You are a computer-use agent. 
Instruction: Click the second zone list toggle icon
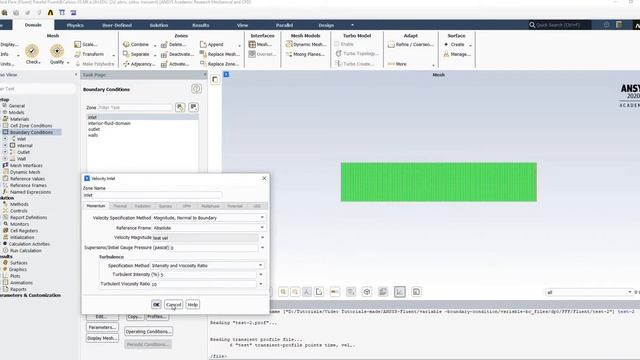point(193,107)
